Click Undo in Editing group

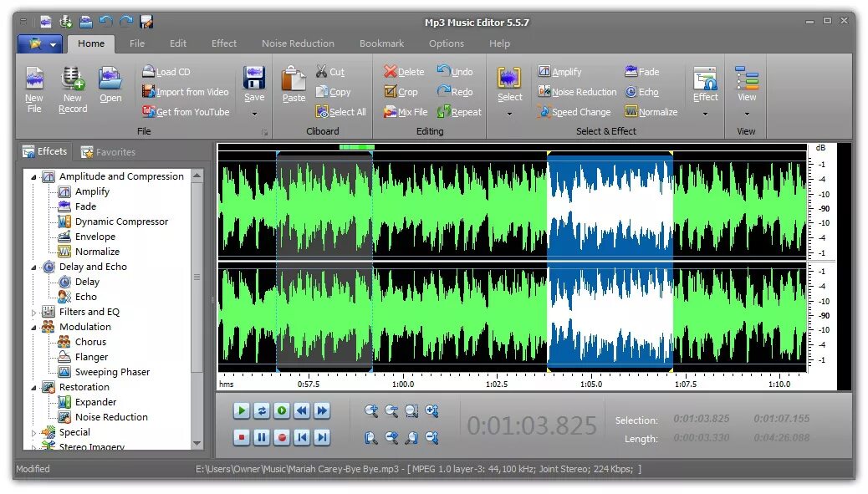pyautogui.click(x=454, y=72)
